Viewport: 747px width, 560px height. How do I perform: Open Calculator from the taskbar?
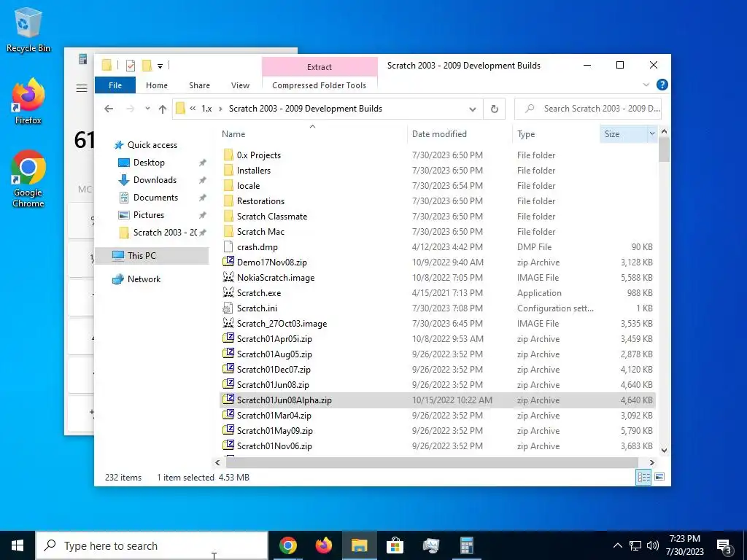click(466, 545)
